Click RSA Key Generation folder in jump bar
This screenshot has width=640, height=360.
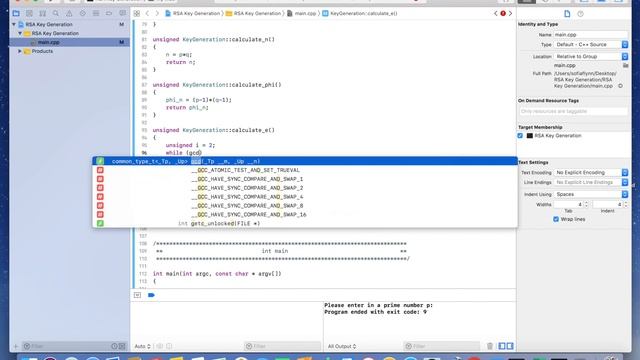[253, 13]
